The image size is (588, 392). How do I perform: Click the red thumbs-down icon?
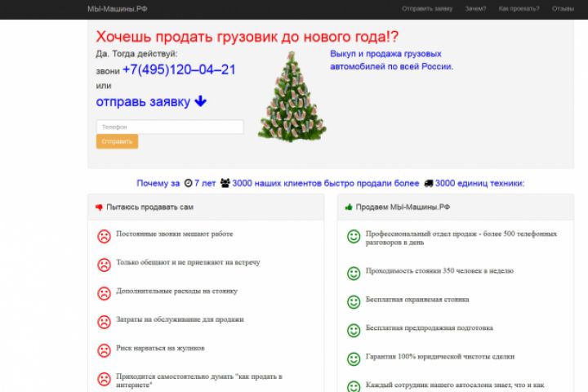pos(99,207)
